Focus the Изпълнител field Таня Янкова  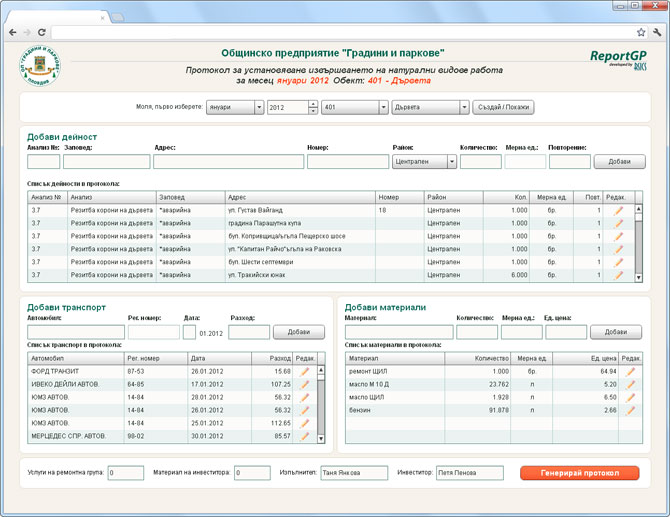coord(354,473)
